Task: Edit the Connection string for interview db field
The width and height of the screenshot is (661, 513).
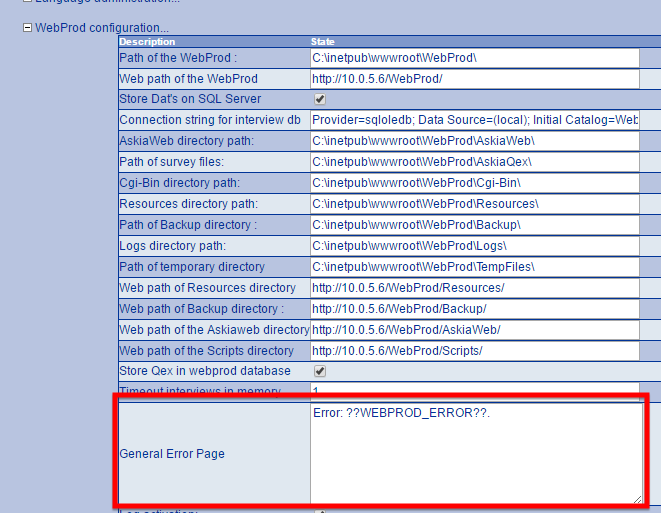Action: click(475, 120)
